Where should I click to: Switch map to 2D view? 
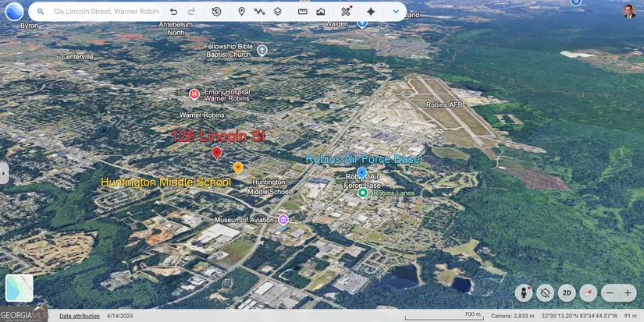[567, 292]
